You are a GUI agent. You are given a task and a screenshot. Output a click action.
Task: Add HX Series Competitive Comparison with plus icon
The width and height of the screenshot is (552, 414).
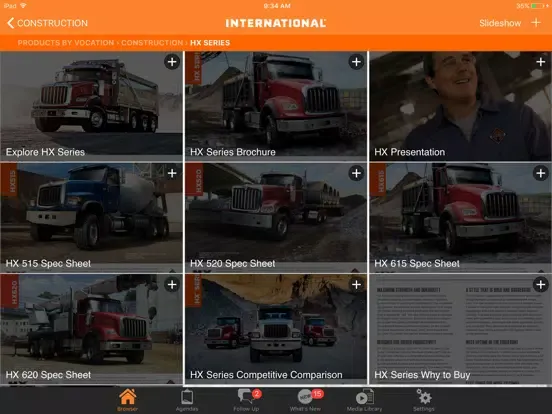coord(356,284)
